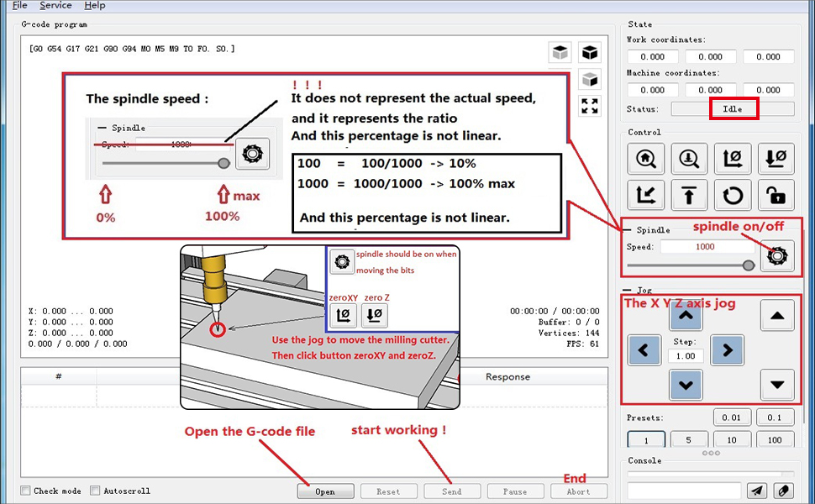Open the File menu

[19, 5]
